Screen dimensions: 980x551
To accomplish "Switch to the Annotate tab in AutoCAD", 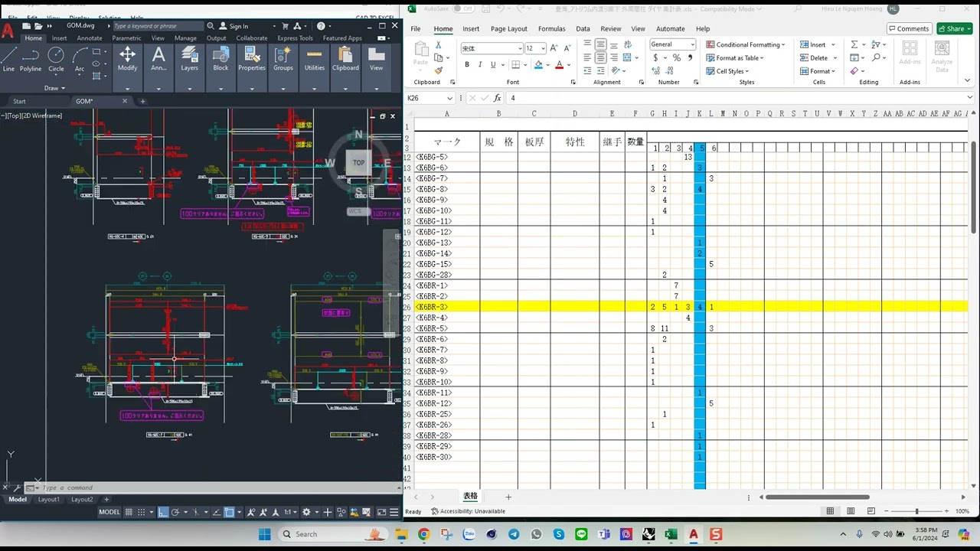I will pos(90,38).
